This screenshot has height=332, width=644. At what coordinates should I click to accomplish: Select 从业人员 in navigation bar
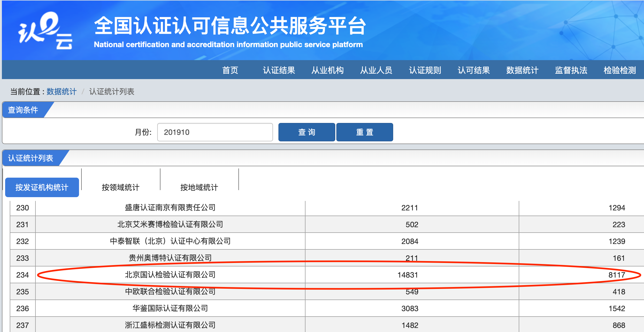coord(376,70)
